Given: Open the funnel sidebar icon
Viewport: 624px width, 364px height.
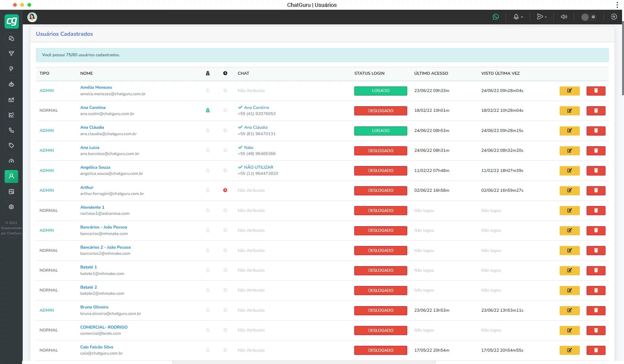Looking at the screenshot, I should click(x=11, y=54).
